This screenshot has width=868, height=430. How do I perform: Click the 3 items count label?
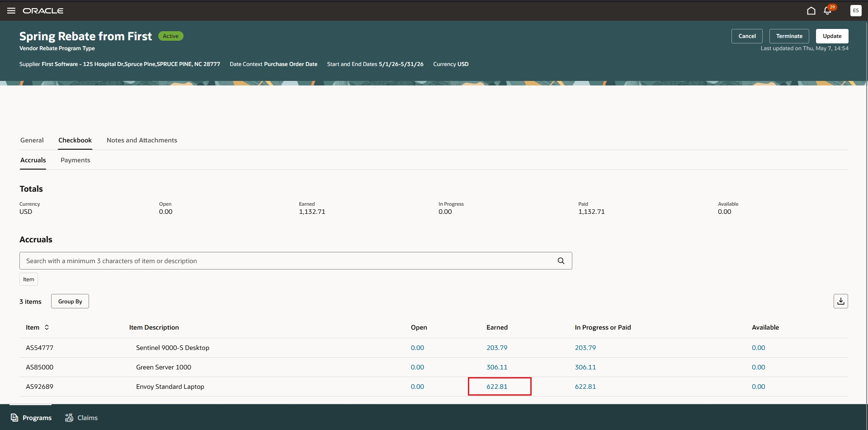point(30,302)
